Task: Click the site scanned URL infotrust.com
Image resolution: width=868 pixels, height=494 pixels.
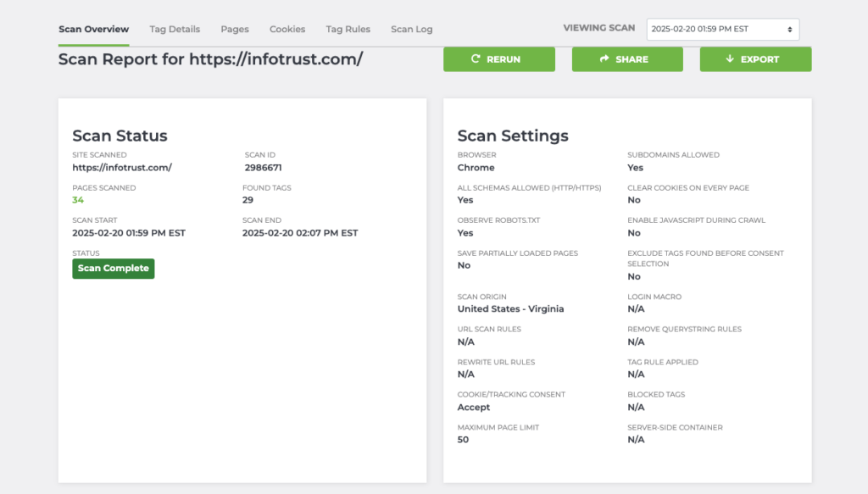Action: (122, 168)
